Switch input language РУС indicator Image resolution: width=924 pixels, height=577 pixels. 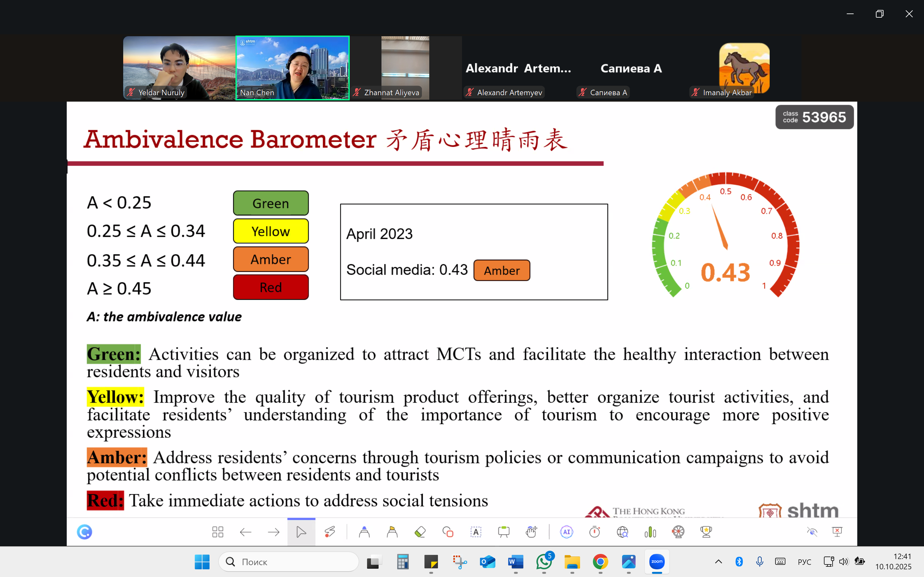(x=804, y=562)
